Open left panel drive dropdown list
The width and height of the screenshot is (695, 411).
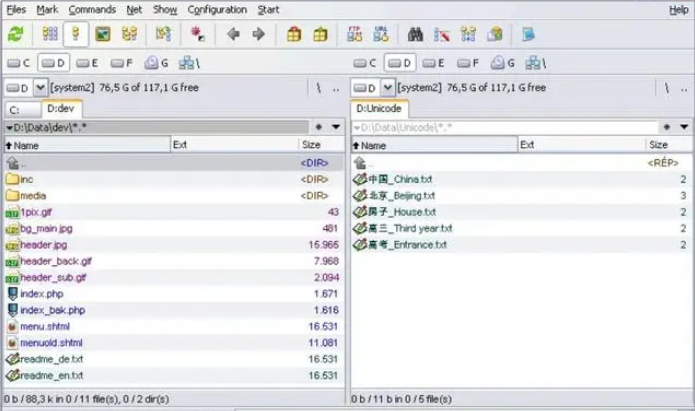[40, 88]
